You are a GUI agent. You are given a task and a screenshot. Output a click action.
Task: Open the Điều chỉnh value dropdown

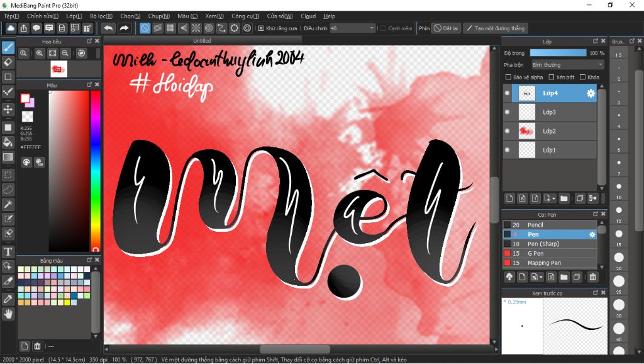pyautogui.click(x=353, y=28)
